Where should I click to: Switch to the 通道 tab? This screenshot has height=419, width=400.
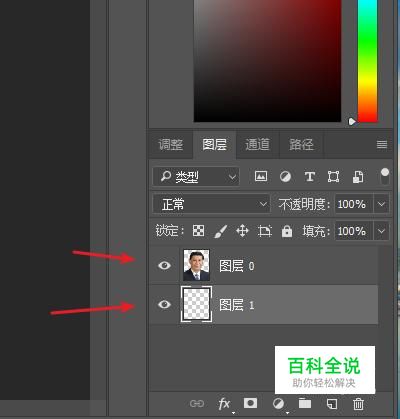(257, 145)
